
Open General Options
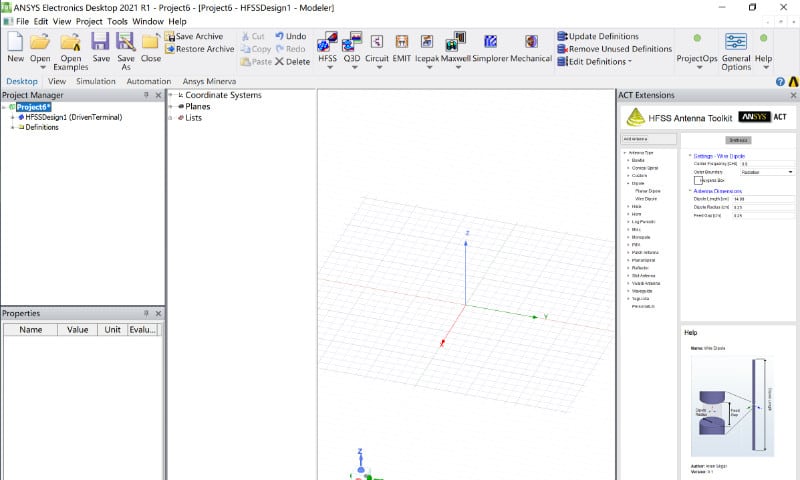(736, 51)
